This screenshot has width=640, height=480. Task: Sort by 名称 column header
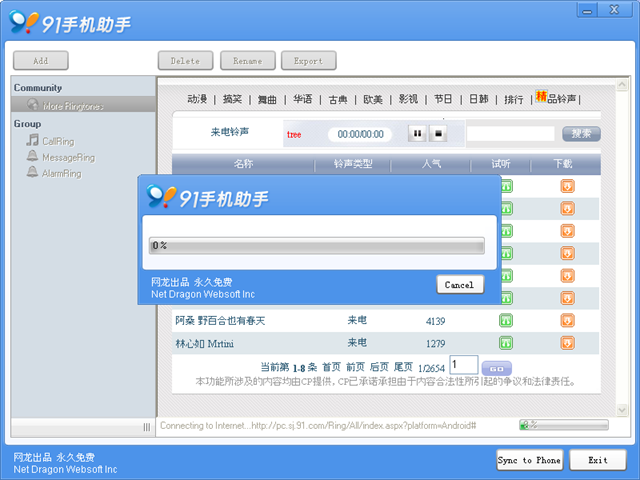pos(243,164)
